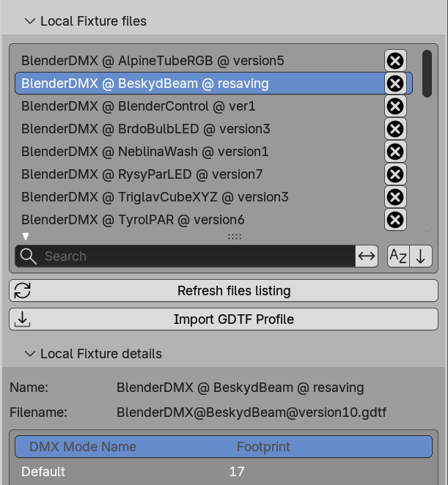Click Import GDTF Profile button
Image resolution: width=448 pixels, height=485 pixels.
click(x=224, y=319)
